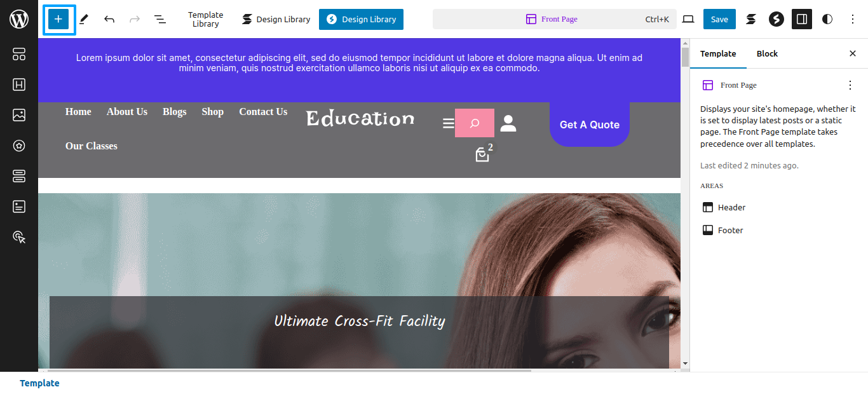Screen dimensions: 868x394
Task: Toggle the block inserter plus button
Action: pos(58,19)
